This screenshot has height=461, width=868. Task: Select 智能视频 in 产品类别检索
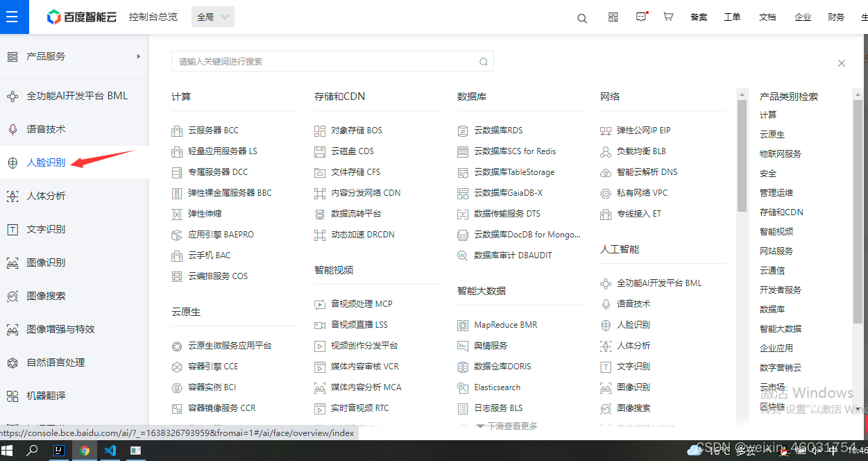click(x=776, y=232)
